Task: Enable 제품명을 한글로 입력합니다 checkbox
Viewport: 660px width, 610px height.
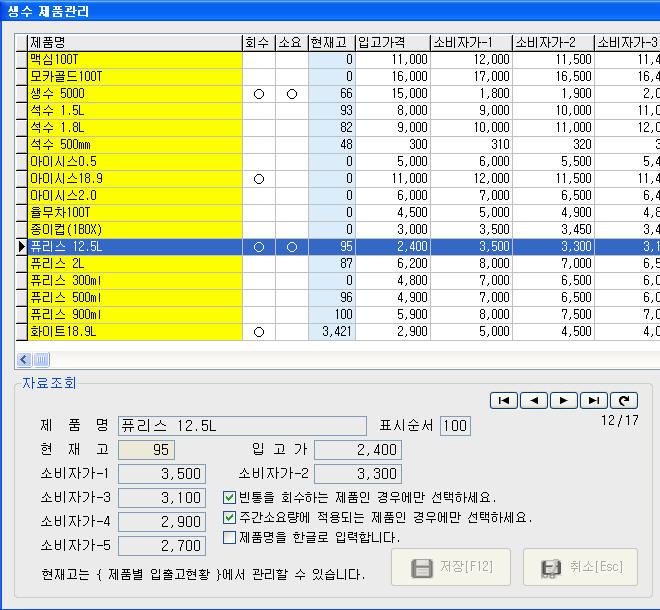Action: click(229, 537)
